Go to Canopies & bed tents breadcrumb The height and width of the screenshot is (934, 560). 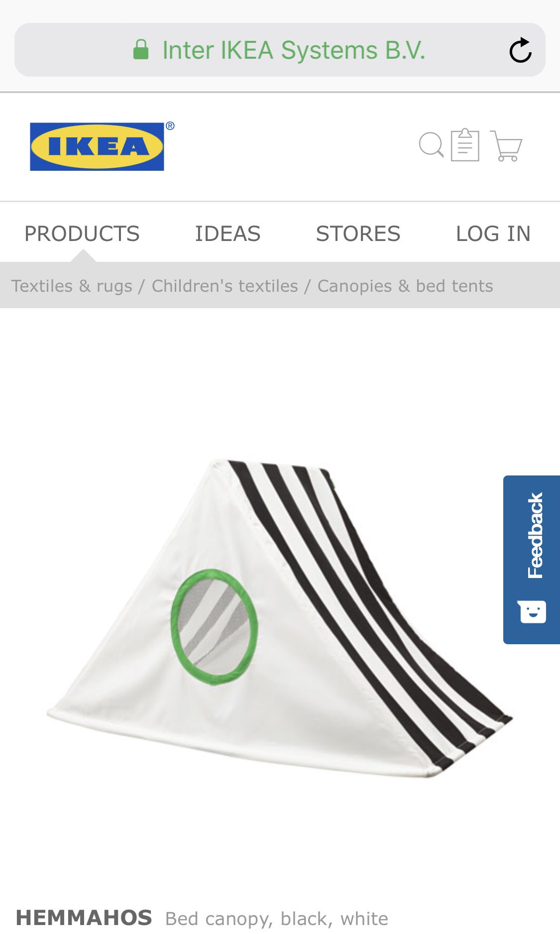coord(405,286)
